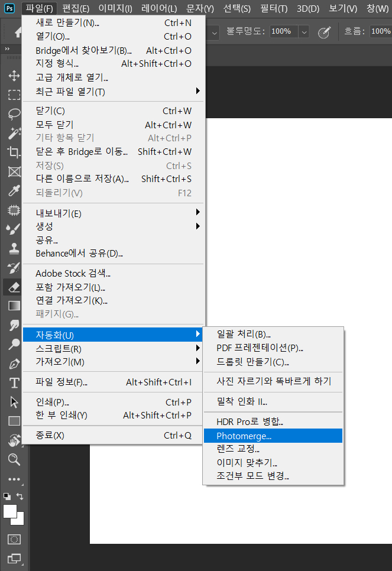The width and height of the screenshot is (392, 571).
Task: Select the Lasso tool
Action: (x=14, y=114)
